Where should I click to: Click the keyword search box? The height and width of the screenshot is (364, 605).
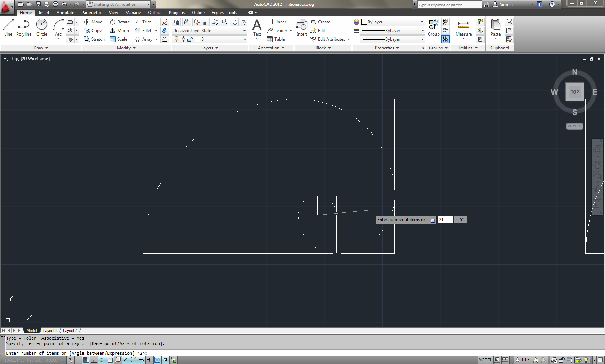pos(449,5)
